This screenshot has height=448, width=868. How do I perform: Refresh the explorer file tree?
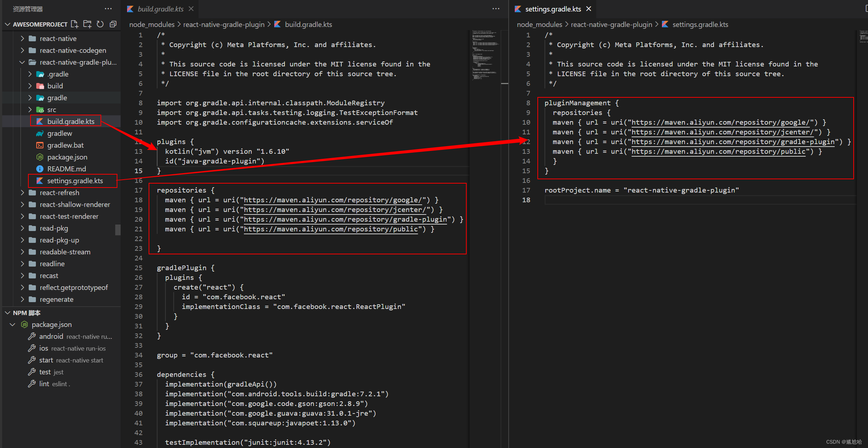100,24
